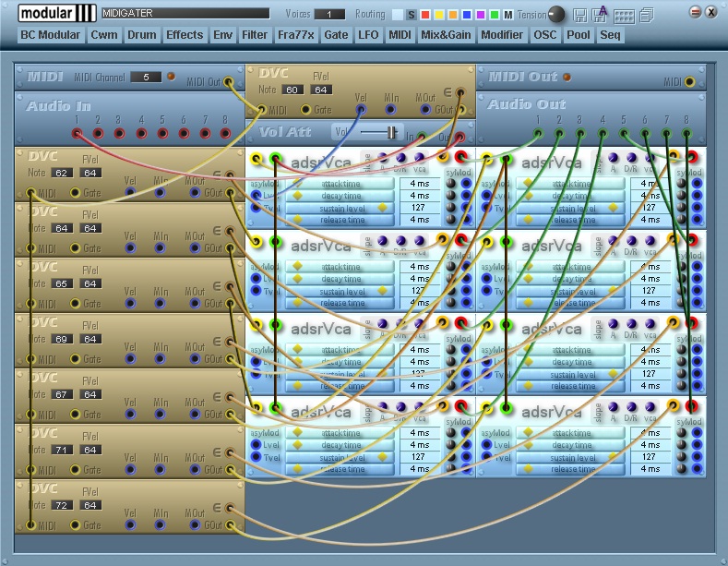The height and width of the screenshot is (566, 728).
Task: Open the grid keypad icon in the top bar
Action: click(624, 17)
